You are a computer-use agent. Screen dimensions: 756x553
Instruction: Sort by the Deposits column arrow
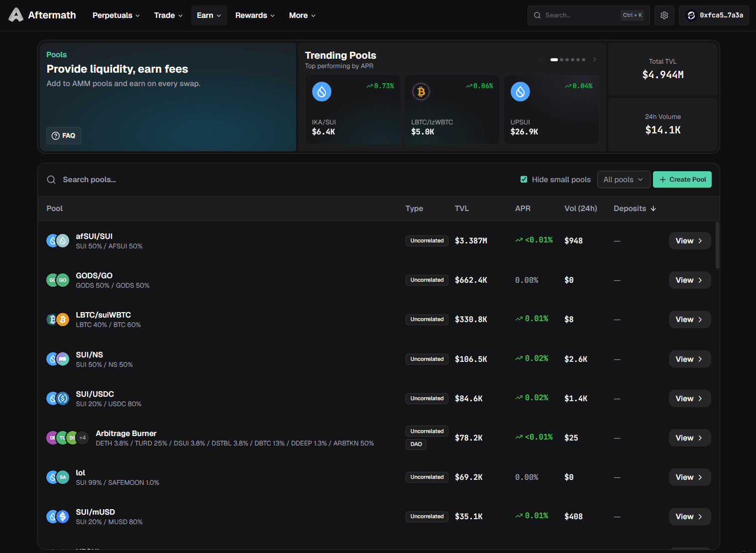tap(653, 209)
